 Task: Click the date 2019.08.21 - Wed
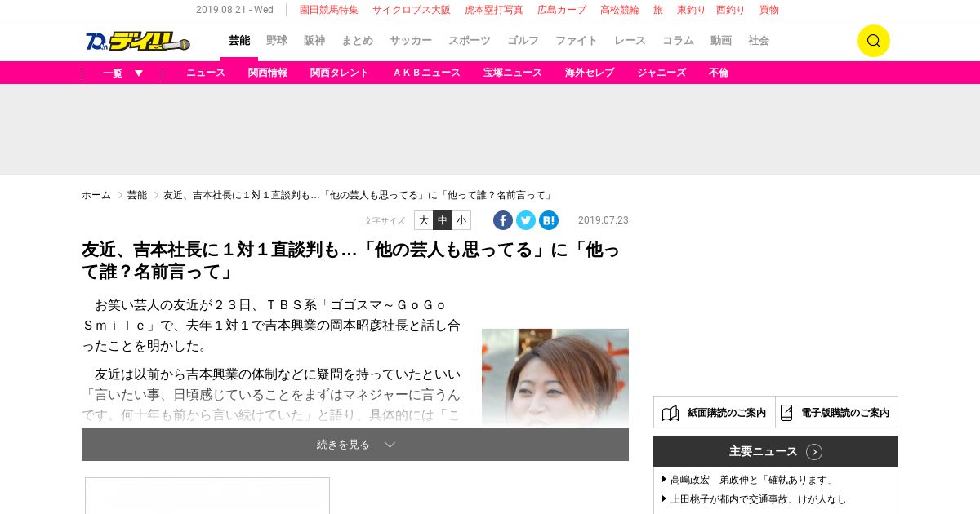pyautogui.click(x=234, y=10)
